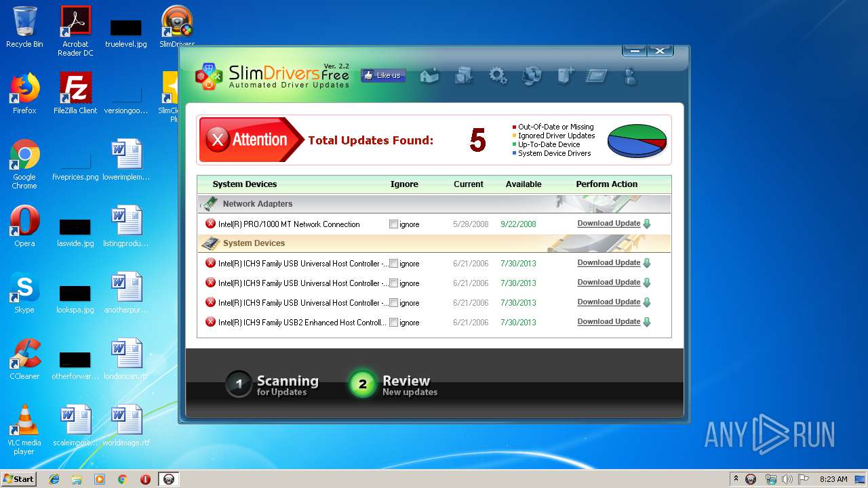The width and height of the screenshot is (868, 488).
Task: Open Options via the gears icon
Action: [498, 76]
